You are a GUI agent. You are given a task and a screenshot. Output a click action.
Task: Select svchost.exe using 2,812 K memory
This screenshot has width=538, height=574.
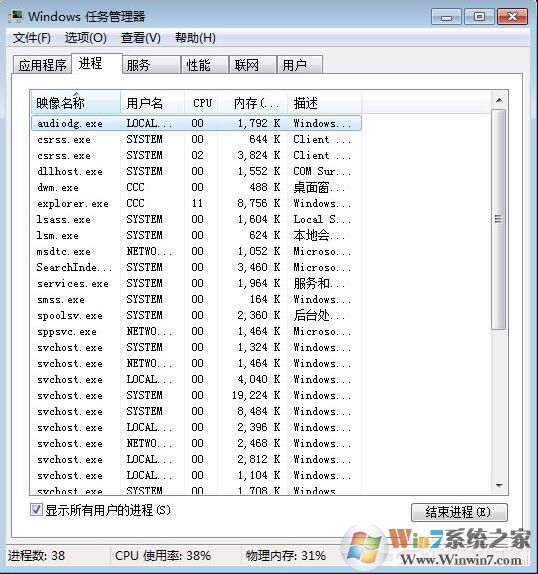click(196, 459)
